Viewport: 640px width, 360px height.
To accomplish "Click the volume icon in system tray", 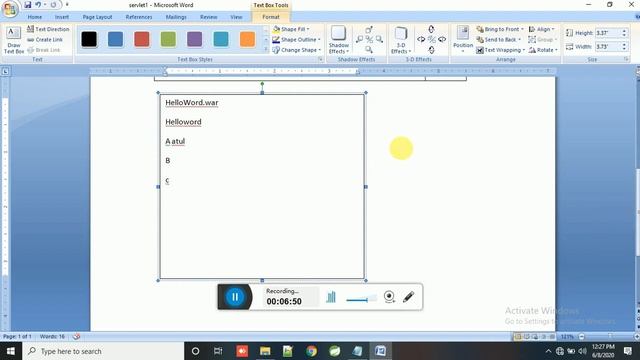I will pyautogui.click(x=582, y=351).
